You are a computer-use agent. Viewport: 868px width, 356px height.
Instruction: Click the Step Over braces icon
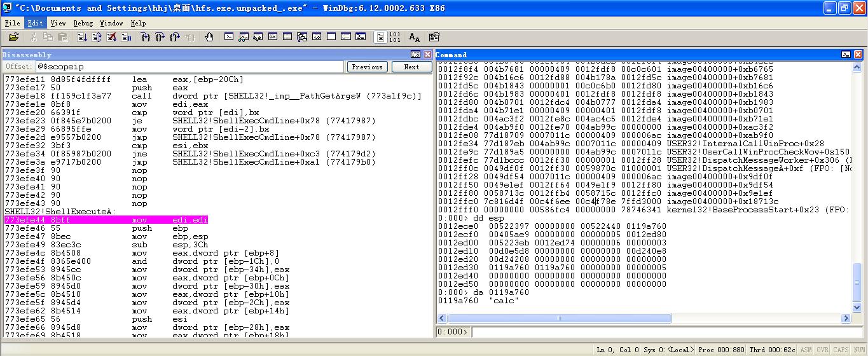(160, 38)
